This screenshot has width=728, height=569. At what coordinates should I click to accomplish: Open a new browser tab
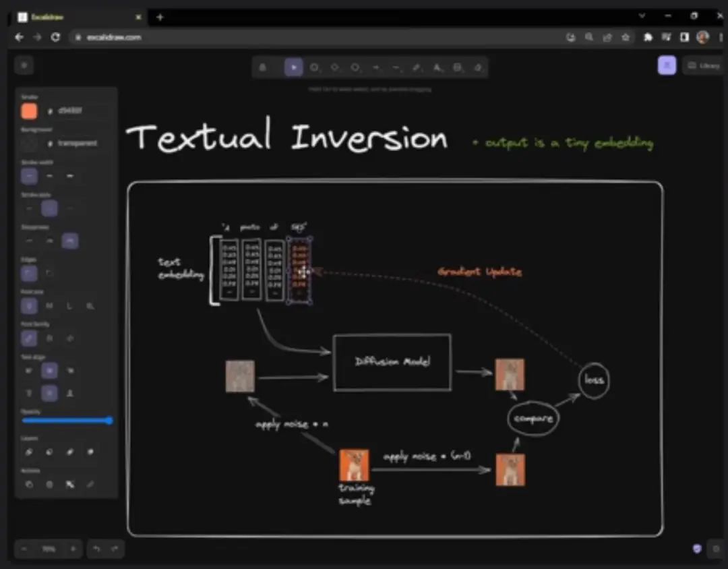(160, 17)
